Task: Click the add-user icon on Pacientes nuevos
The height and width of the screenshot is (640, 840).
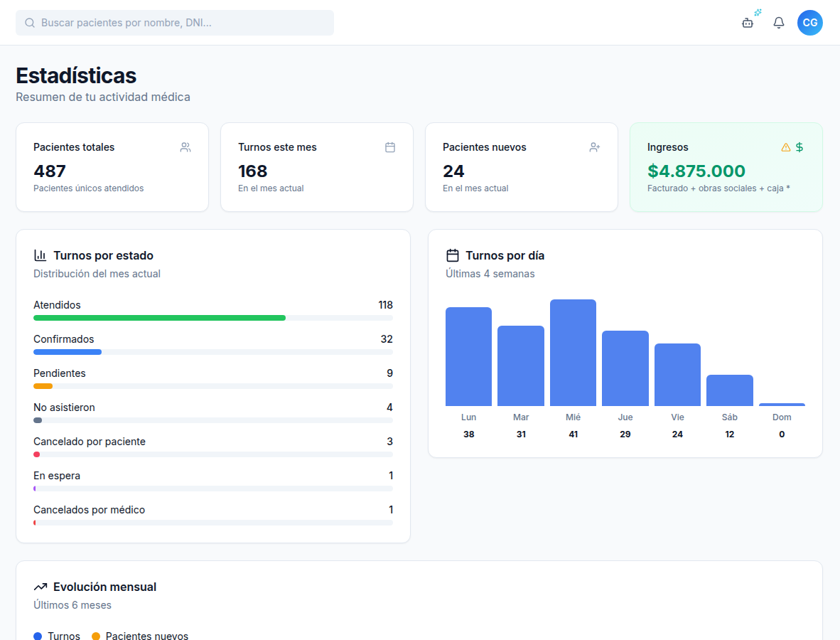Action: (x=595, y=147)
